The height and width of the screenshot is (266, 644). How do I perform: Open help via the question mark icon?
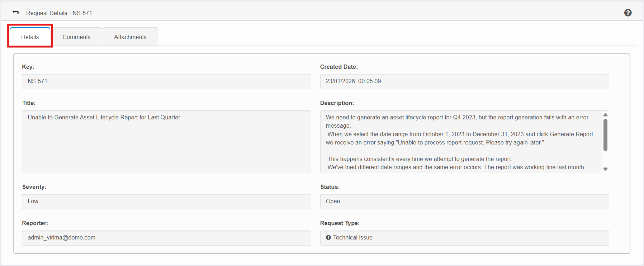tap(628, 13)
